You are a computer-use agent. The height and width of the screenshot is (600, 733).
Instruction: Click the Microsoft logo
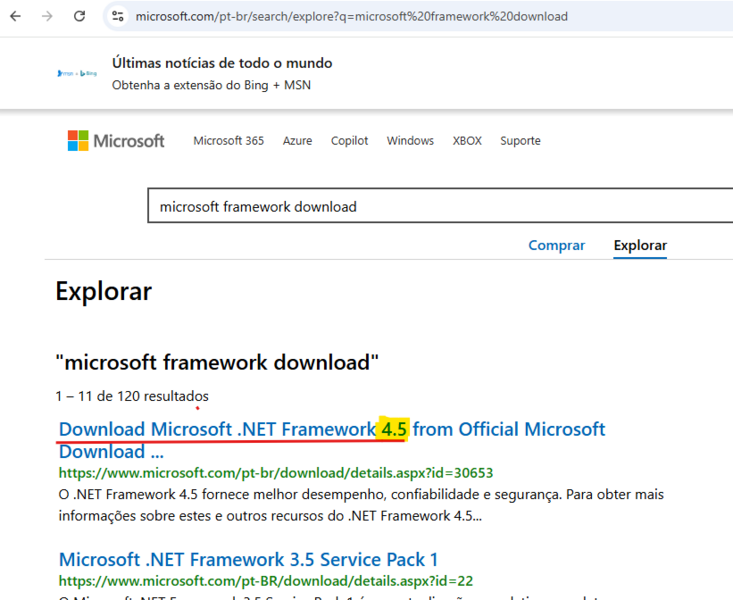(116, 141)
